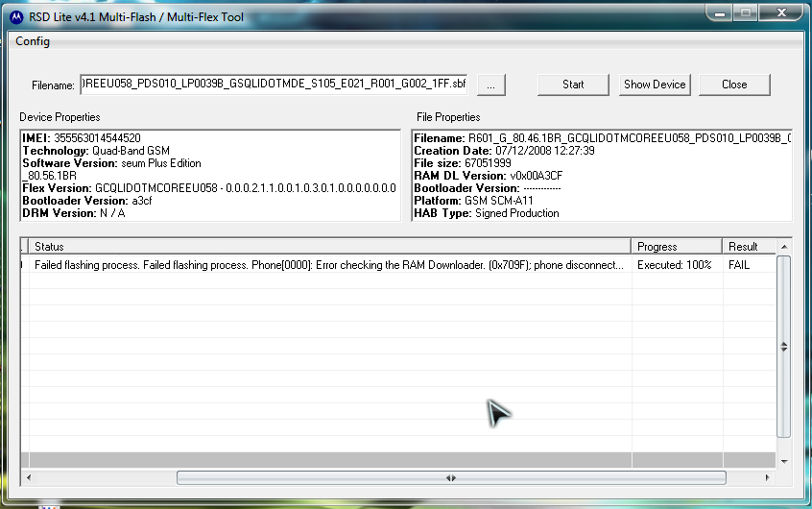
Task: Click Bootloader Version: a3cf line
Action: 87,201
